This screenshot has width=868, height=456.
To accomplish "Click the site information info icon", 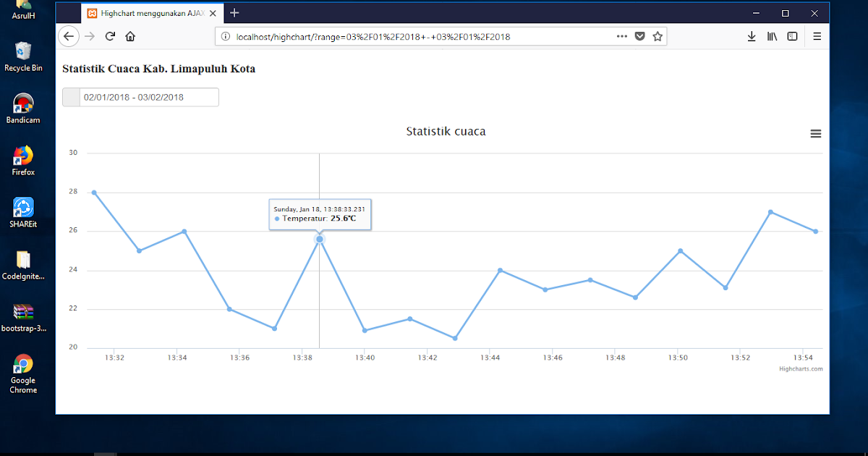I will tap(225, 35).
